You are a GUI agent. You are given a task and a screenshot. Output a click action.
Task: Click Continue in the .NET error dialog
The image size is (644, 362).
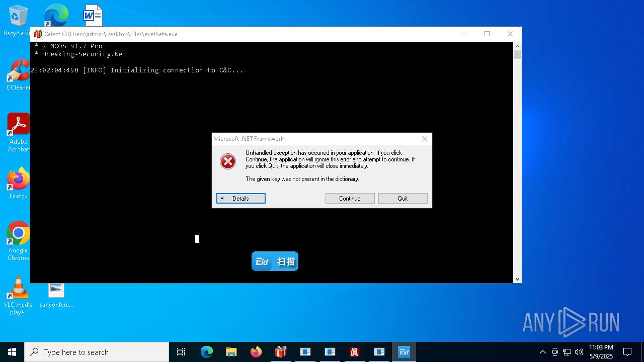tap(350, 199)
